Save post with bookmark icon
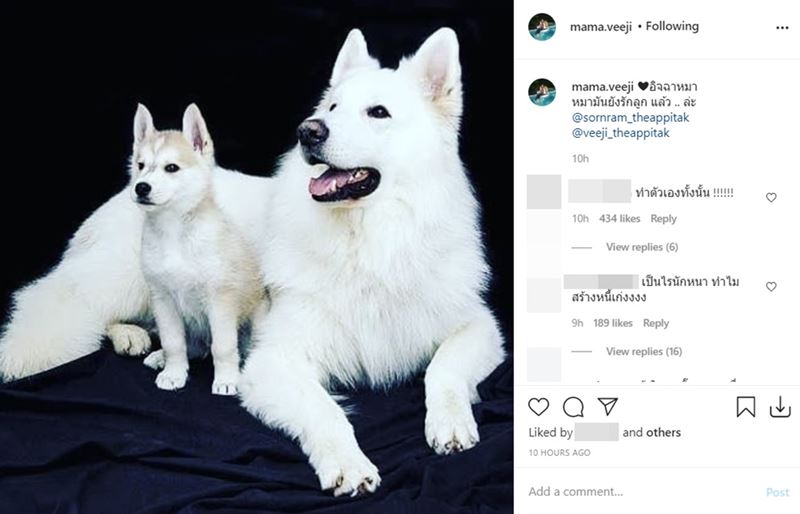Image resolution: width=800 pixels, height=514 pixels. coord(745,407)
